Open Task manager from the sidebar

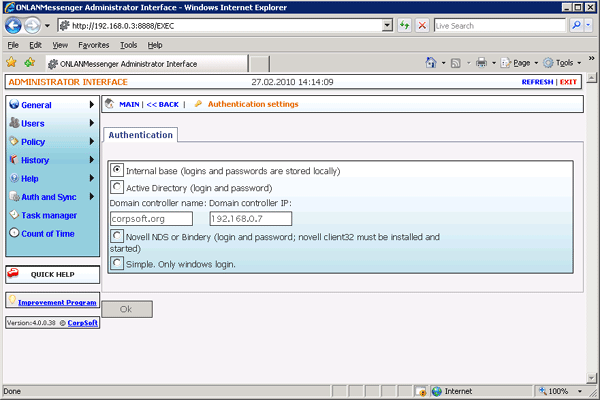tap(49, 216)
